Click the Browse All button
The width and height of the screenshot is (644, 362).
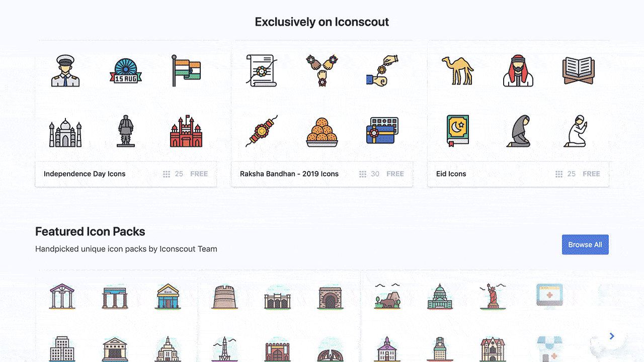point(585,244)
